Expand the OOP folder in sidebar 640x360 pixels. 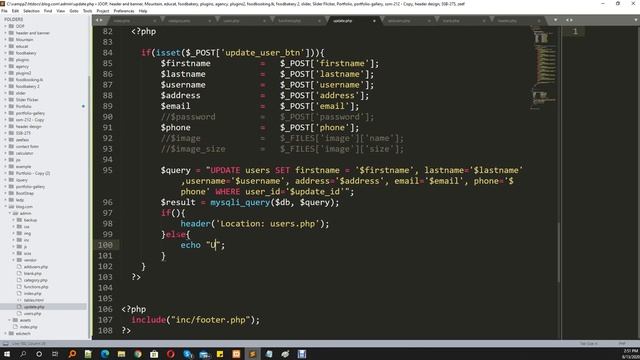pos(6,26)
